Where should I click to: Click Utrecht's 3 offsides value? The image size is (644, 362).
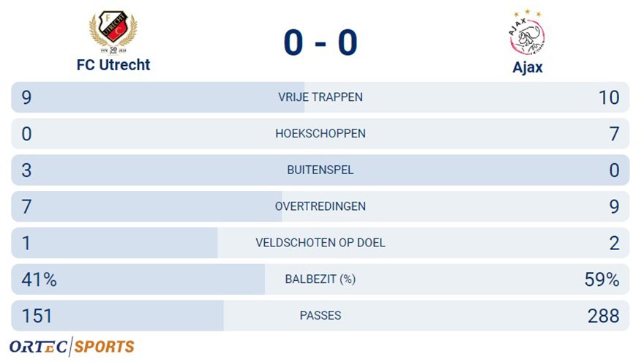tap(26, 170)
